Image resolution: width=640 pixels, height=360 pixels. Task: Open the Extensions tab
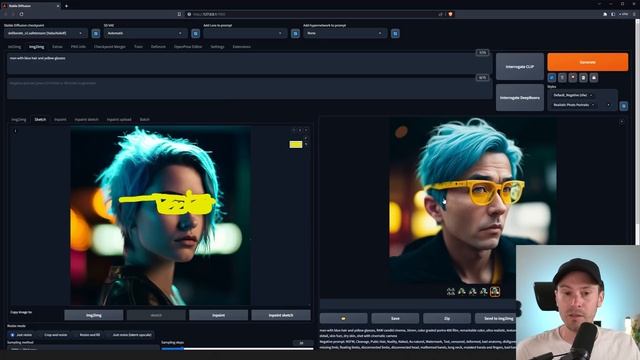click(241, 47)
